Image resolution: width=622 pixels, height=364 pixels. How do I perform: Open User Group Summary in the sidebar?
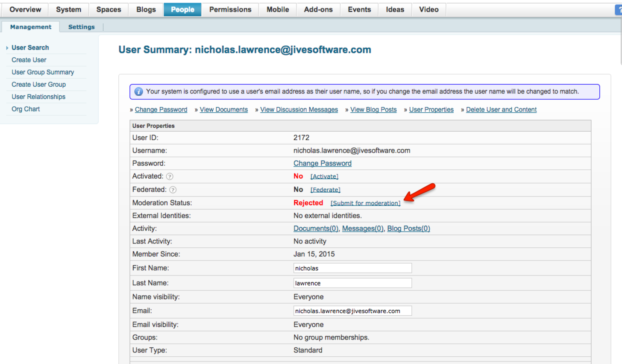pyautogui.click(x=43, y=72)
